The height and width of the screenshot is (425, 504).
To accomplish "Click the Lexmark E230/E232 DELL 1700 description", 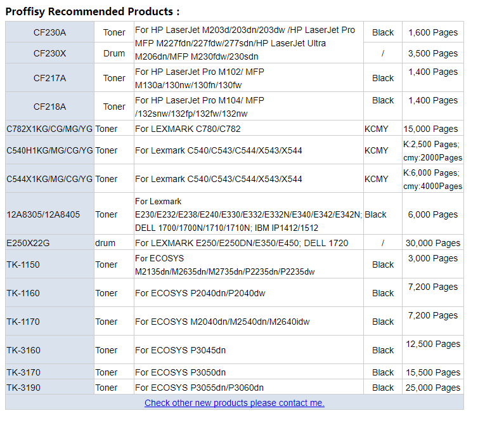I will pyautogui.click(x=249, y=214).
